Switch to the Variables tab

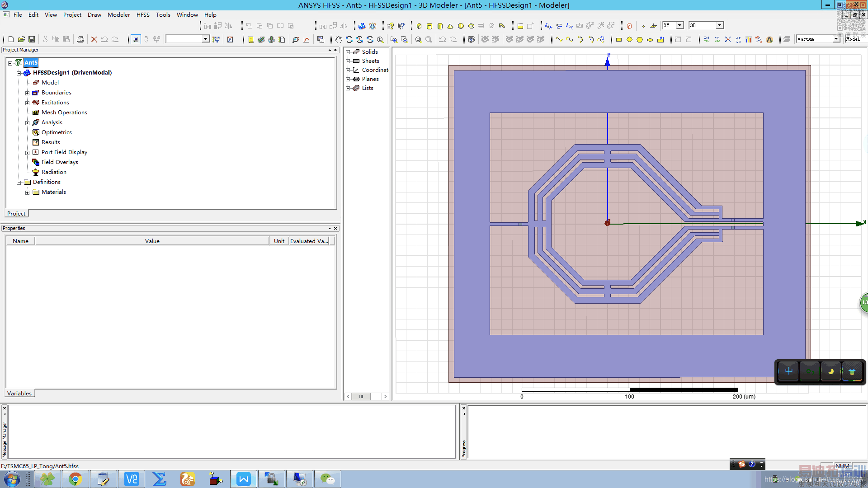pyautogui.click(x=19, y=393)
